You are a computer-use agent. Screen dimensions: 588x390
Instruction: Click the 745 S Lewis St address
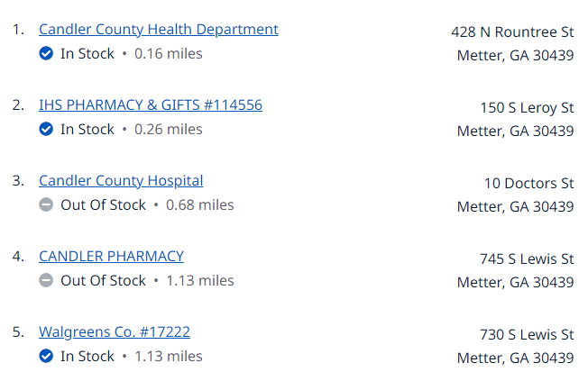point(527,259)
